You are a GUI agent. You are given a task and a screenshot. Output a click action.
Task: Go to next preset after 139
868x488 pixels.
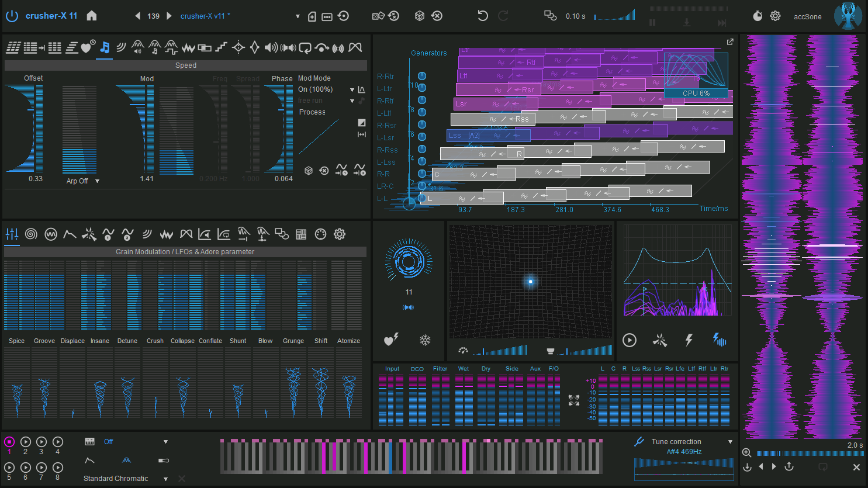169,16
